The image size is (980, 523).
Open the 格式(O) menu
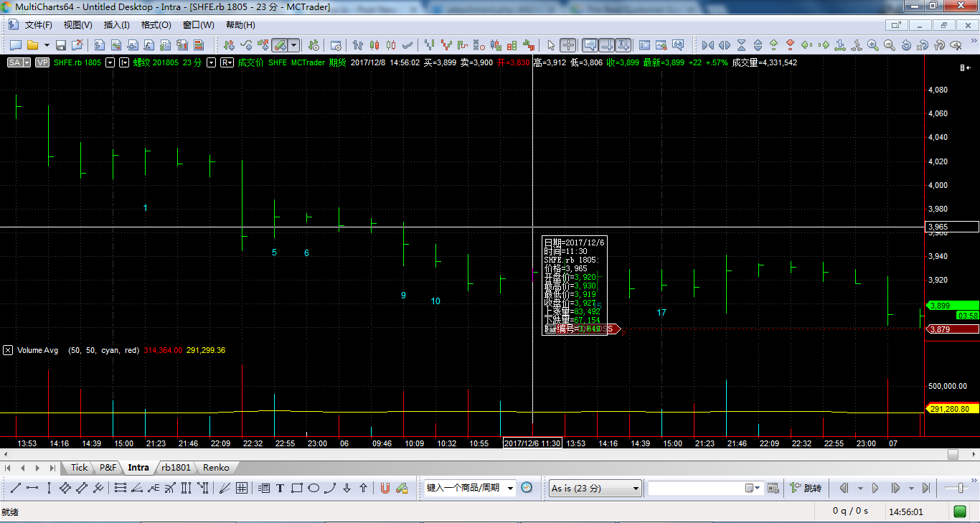coord(156,24)
